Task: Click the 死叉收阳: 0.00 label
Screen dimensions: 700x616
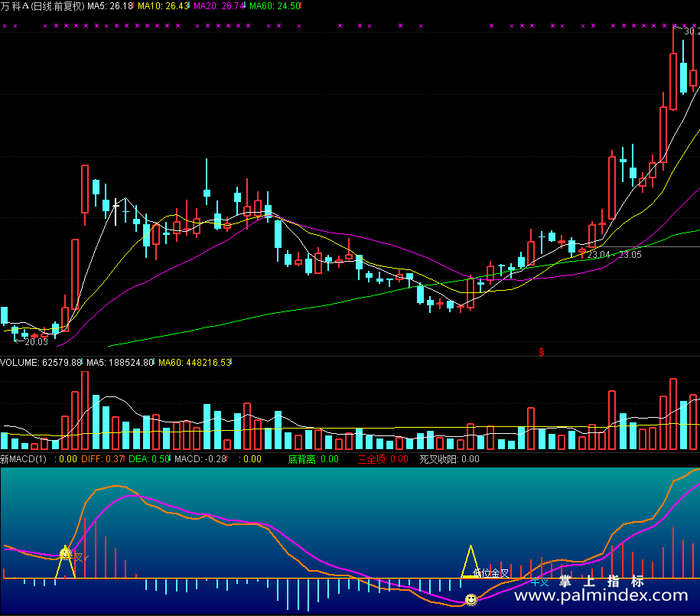Action: point(449,459)
